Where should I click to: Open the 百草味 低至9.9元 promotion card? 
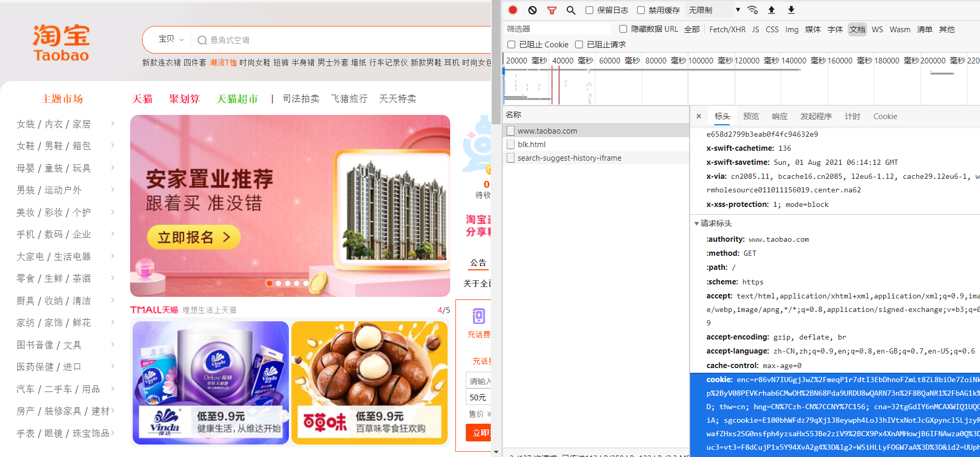tap(370, 383)
